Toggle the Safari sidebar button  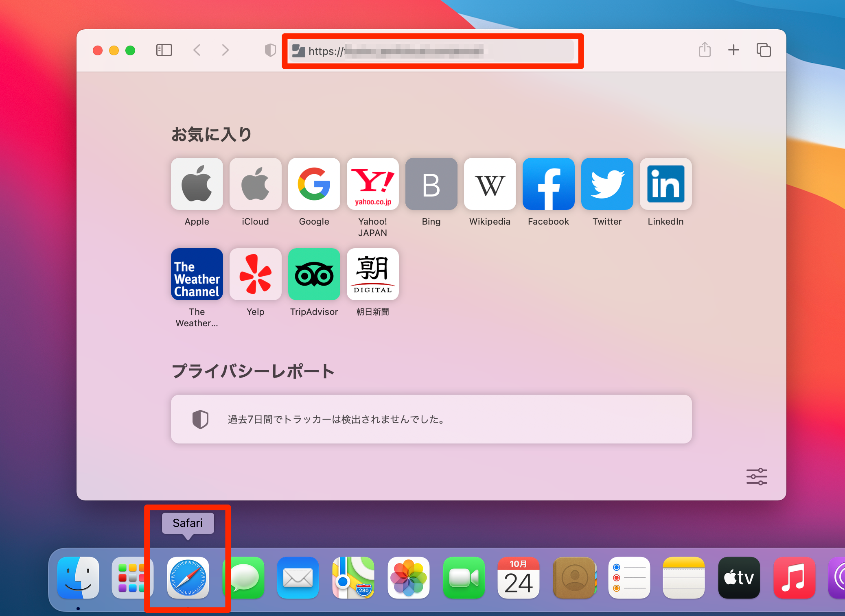tap(164, 50)
